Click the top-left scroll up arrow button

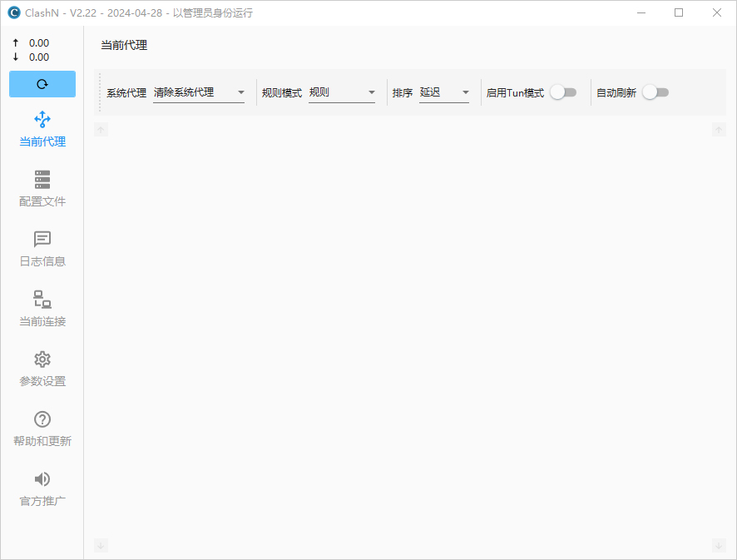click(101, 129)
